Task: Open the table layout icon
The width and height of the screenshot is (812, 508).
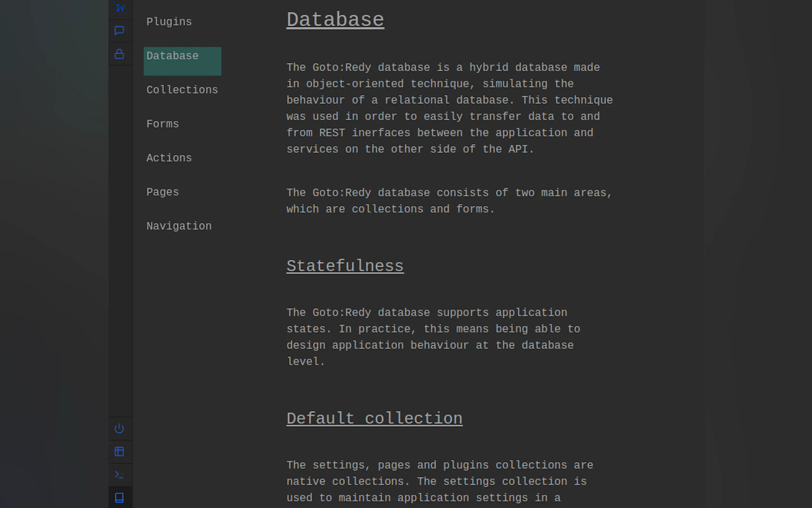Action: [x=120, y=451]
